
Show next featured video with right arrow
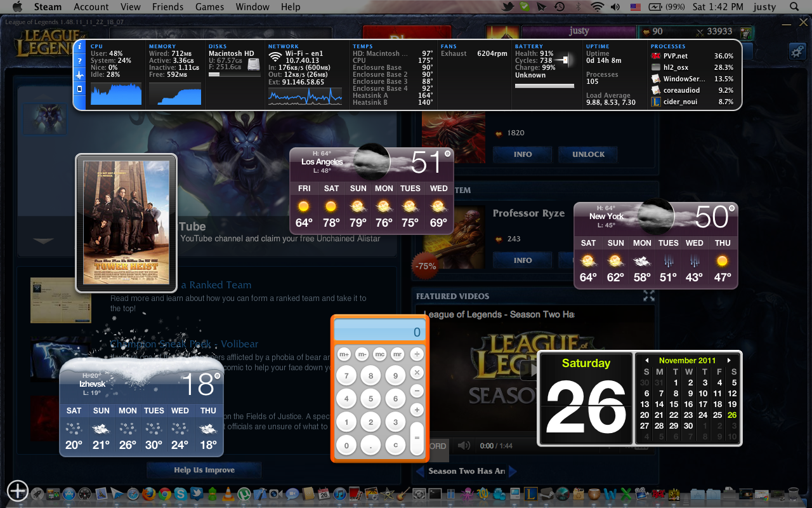click(x=513, y=471)
